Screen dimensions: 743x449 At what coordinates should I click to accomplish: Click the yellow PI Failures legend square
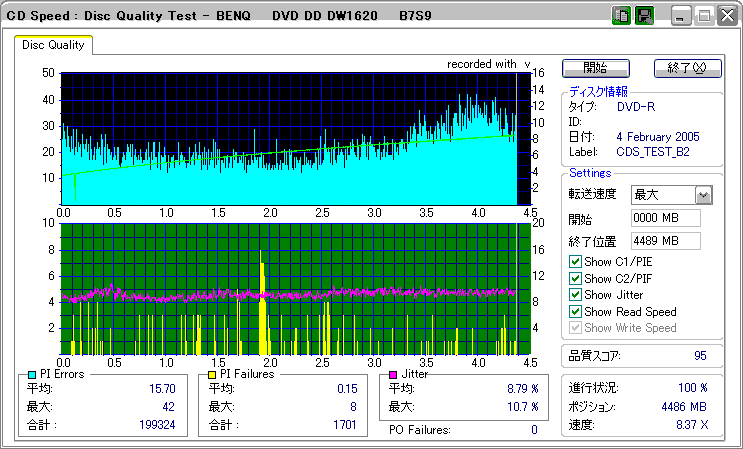212,374
